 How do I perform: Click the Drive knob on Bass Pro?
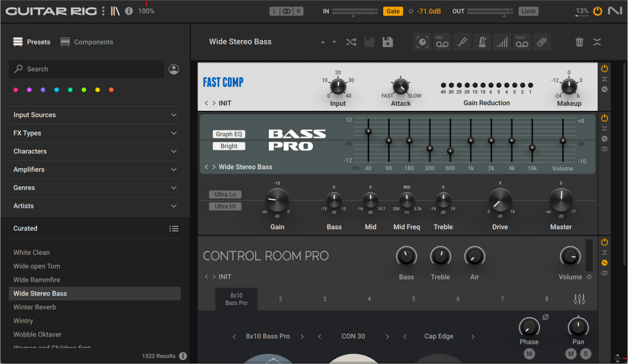point(500,201)
